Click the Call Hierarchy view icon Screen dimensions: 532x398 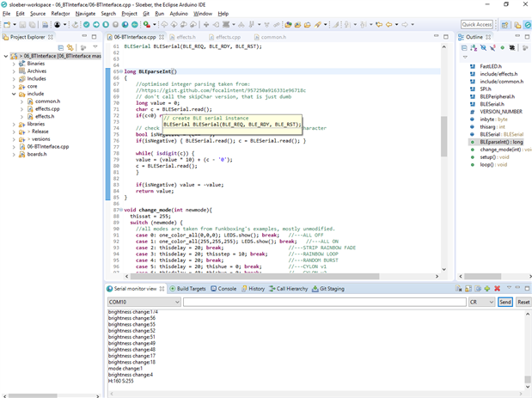(272, 289)
